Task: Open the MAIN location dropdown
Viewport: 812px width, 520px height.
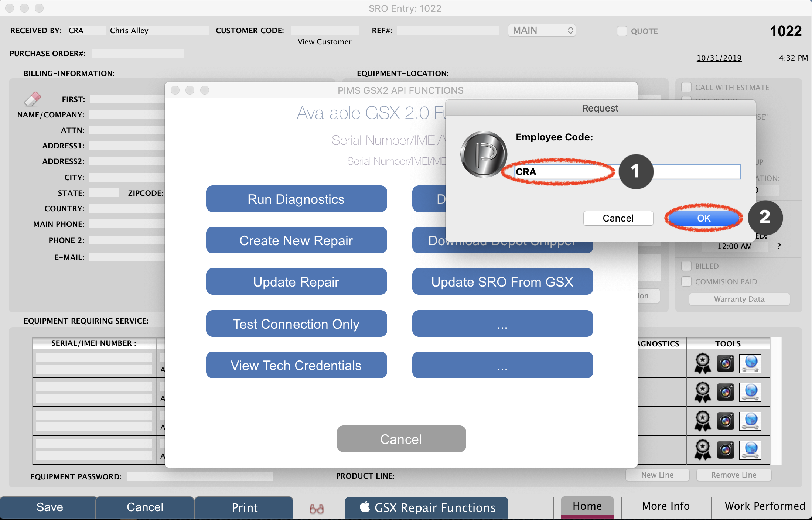Action: (542, 30)
